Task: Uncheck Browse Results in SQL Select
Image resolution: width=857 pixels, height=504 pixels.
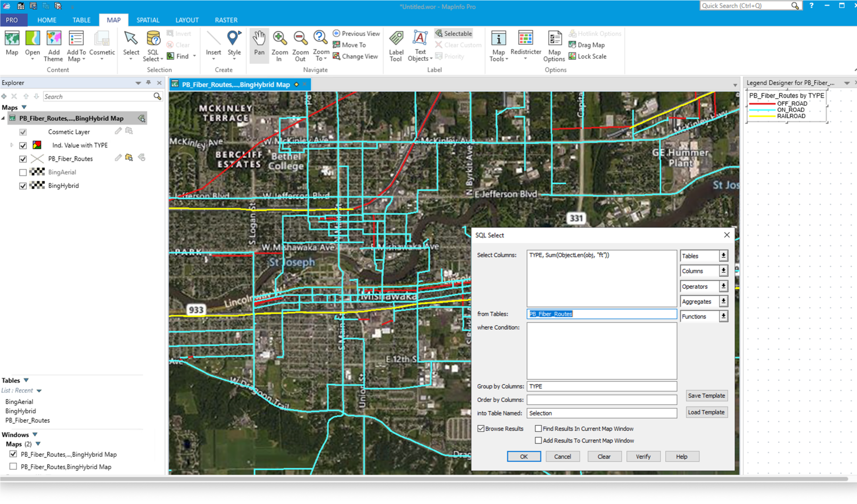Action: [481, 428]
